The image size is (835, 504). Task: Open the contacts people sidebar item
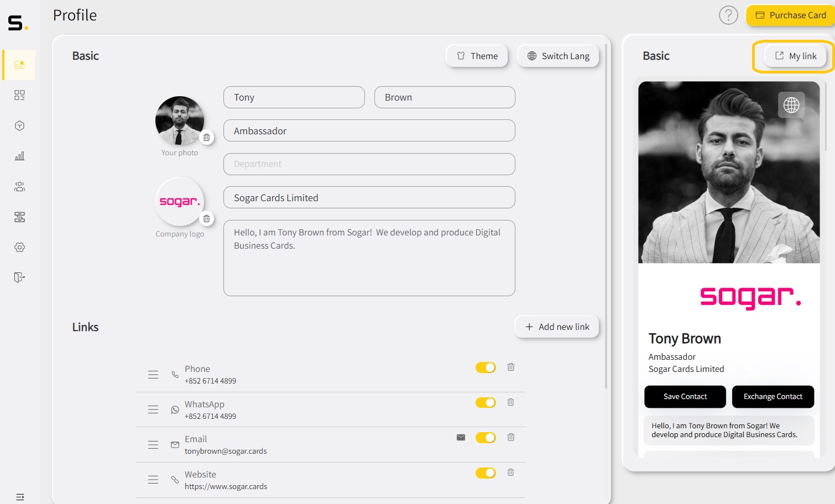[x=19, y=187]
